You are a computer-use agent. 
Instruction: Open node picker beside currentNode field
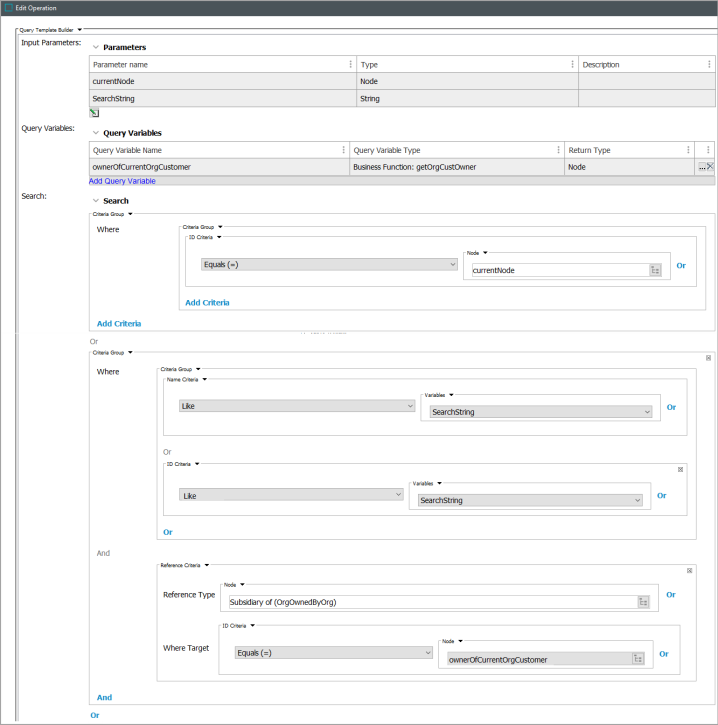pyautogui.click(x=655, y=270)
